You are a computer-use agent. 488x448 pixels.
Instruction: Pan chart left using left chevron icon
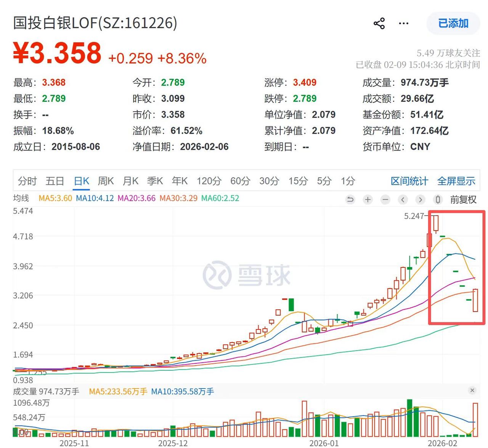pyautogui.click(x=403, y=199)
